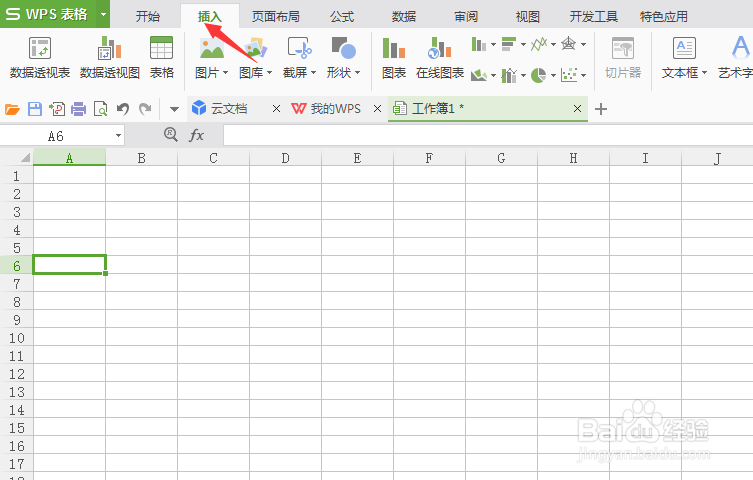Insert a combo chart

click(509, 75)
